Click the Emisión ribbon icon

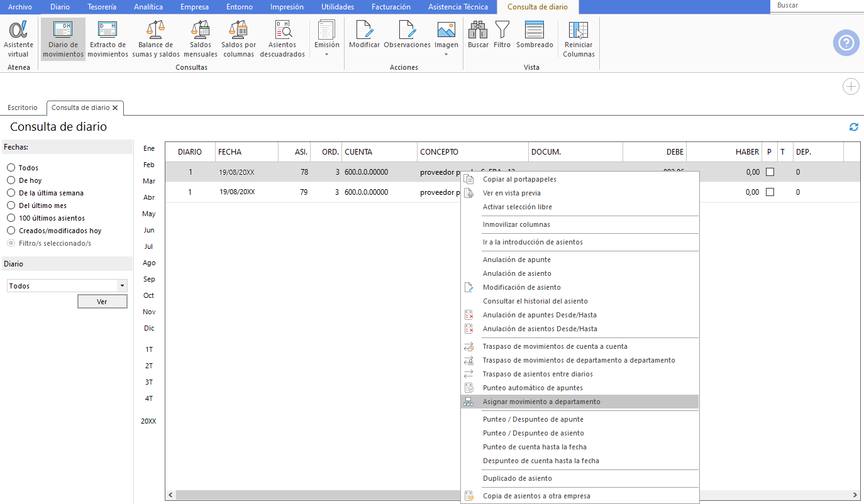point(327,30)
